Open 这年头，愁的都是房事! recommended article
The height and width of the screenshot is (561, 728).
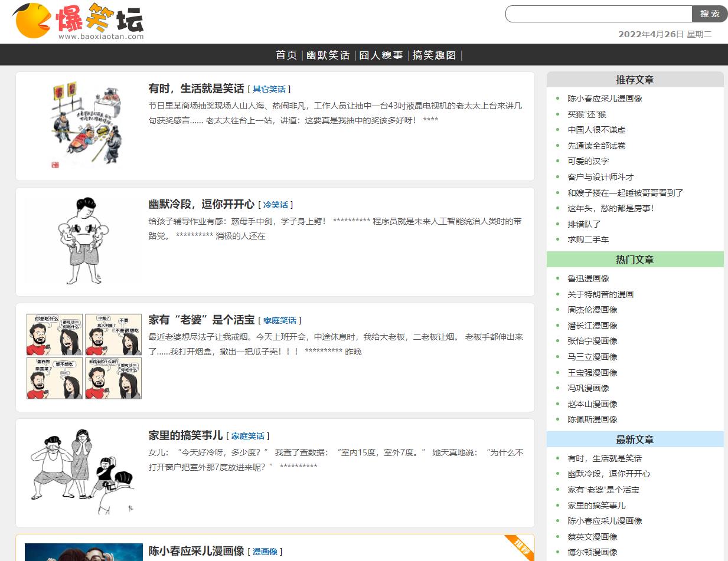click(x=611, y=208)
